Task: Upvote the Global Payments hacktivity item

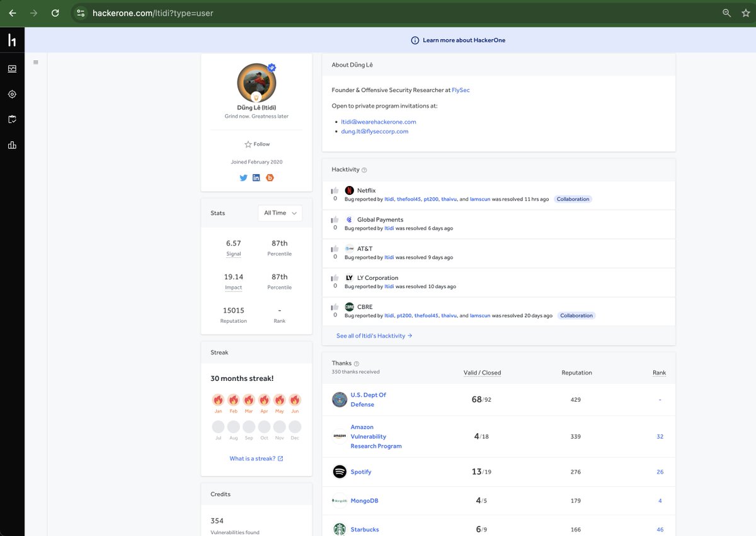Action: (x=335, y=219)
